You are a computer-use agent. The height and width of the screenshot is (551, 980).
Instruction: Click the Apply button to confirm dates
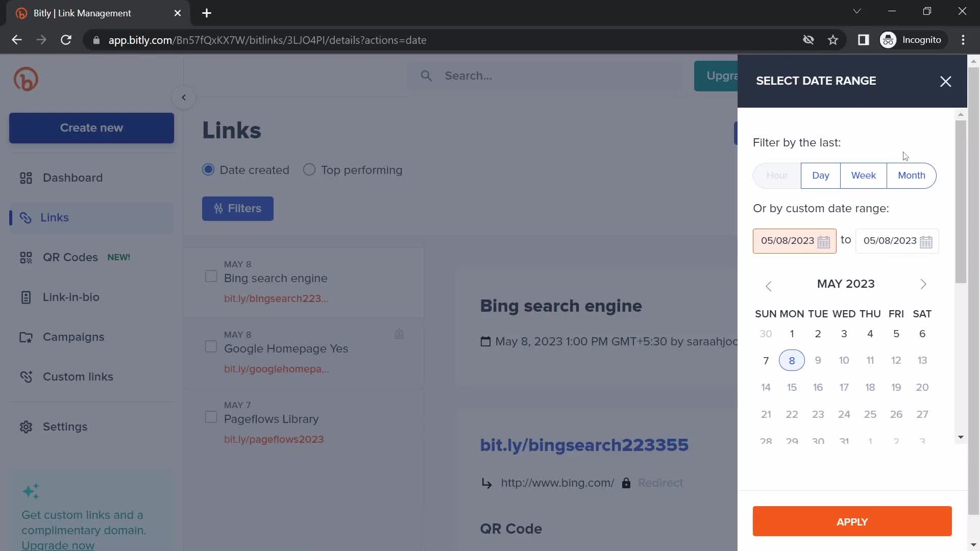tap(852, 521)
